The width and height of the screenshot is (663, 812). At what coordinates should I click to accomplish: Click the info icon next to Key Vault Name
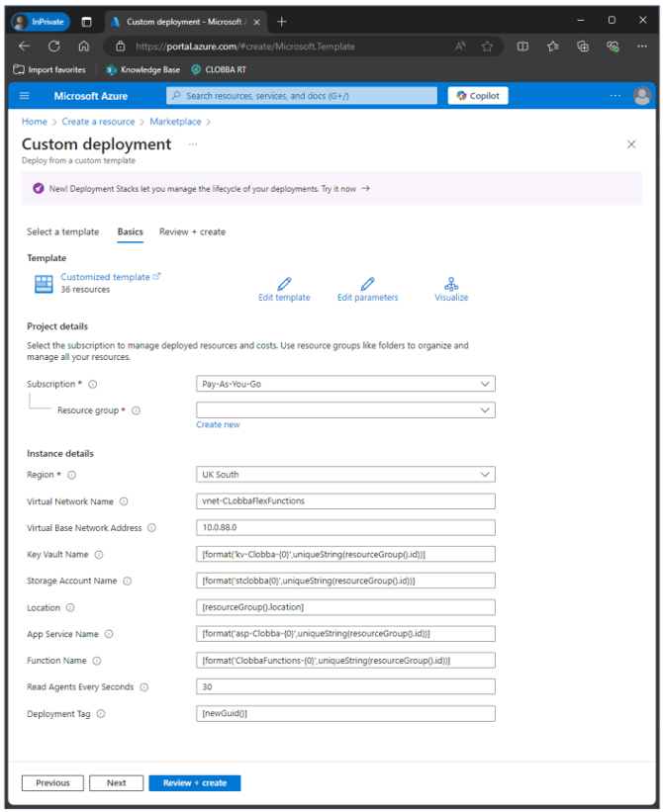[99, 555]
